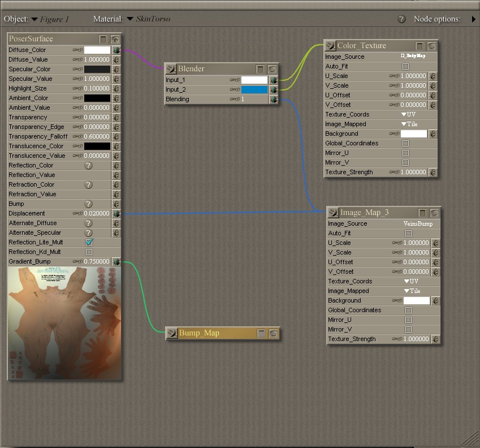The image size is (480, 448).
Task: Click the question mark icon for Reflection_Color
Action: (88, 166)
